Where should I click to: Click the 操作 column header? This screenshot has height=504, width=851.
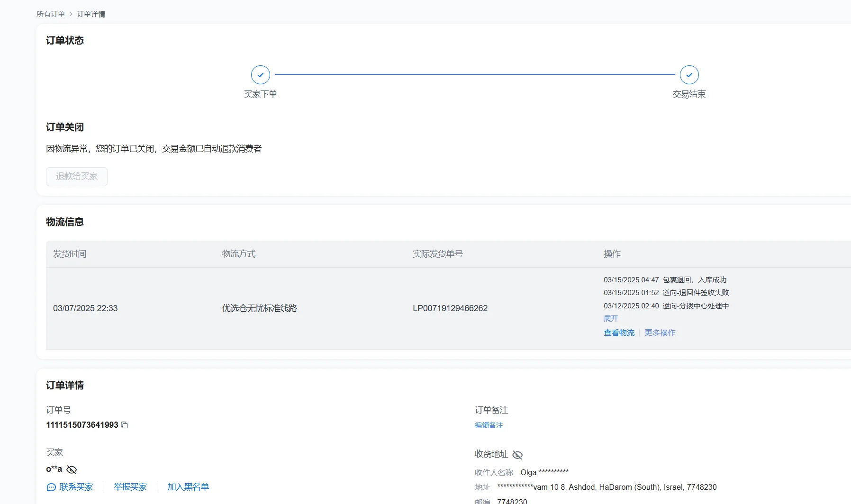coord(612,254)
